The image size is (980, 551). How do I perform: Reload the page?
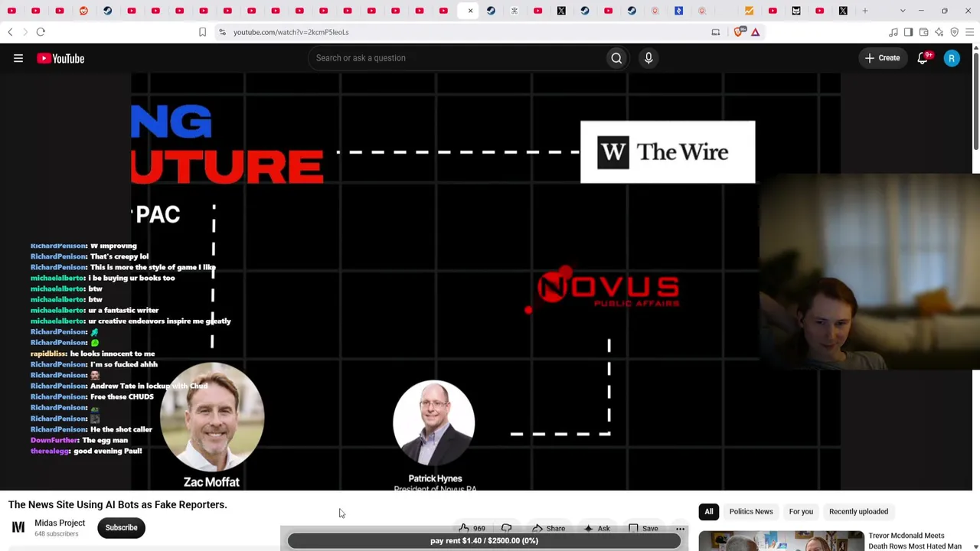click(41, 32)
